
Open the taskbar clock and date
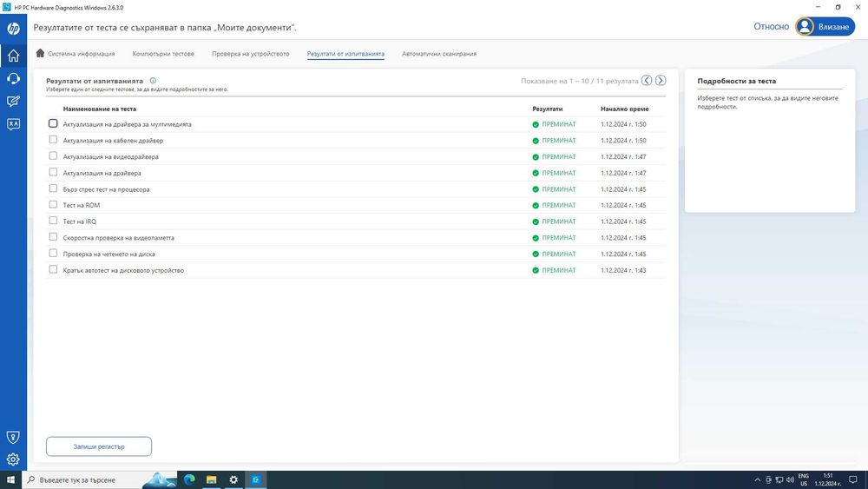point(827,479)
